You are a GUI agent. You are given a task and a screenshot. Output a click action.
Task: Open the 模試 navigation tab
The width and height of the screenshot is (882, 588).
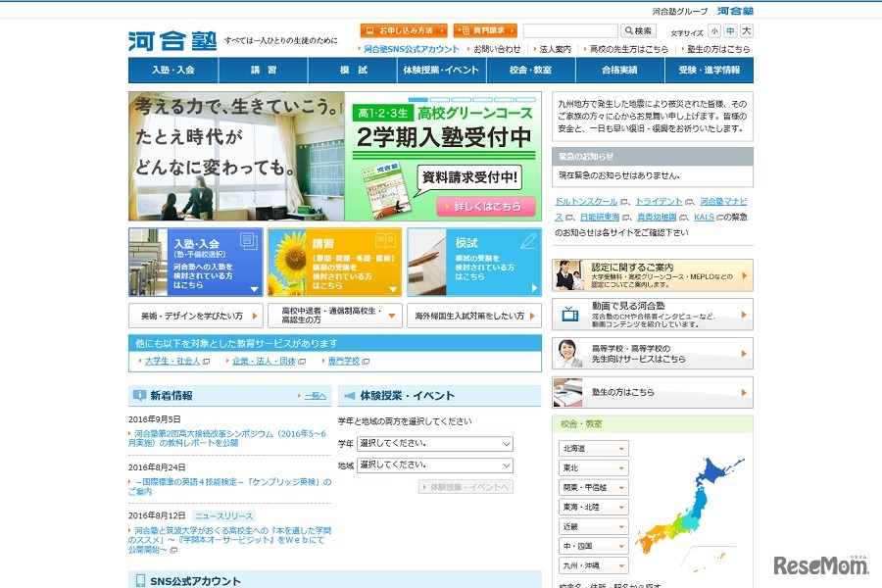(x=352, y=70)
